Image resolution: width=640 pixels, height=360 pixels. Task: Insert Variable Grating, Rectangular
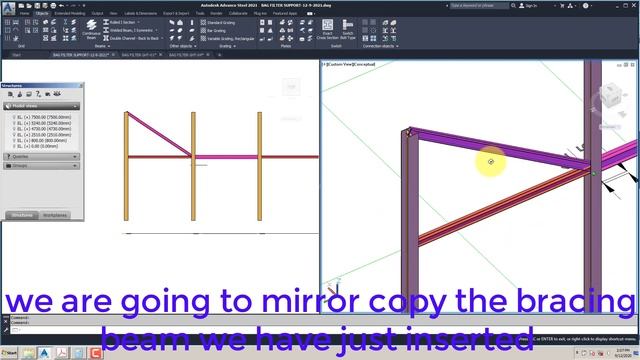227,38
